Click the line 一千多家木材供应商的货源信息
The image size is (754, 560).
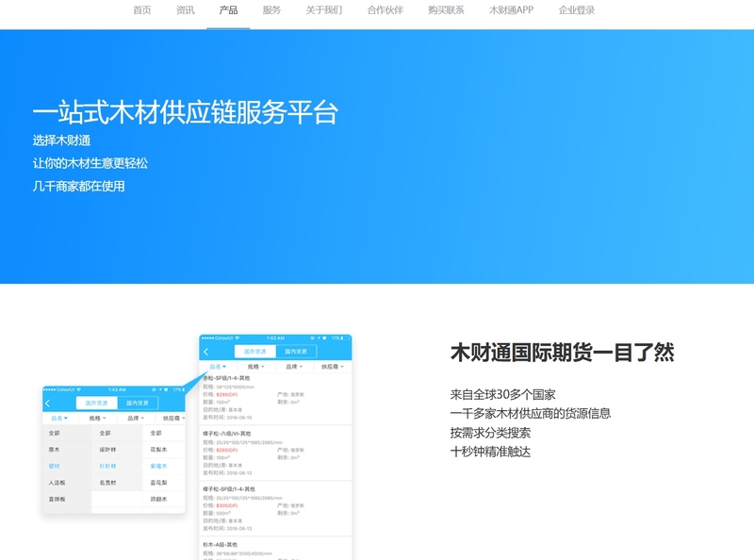(x=531, y=413)
